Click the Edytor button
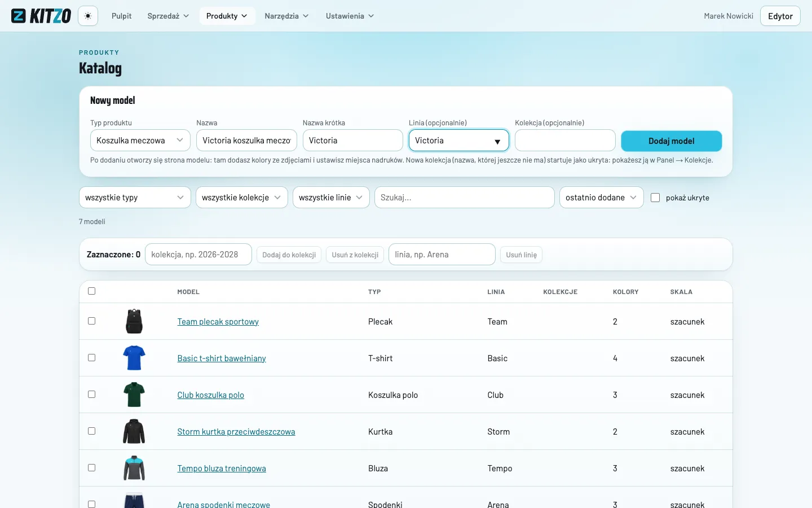 [x=780, y=16]
